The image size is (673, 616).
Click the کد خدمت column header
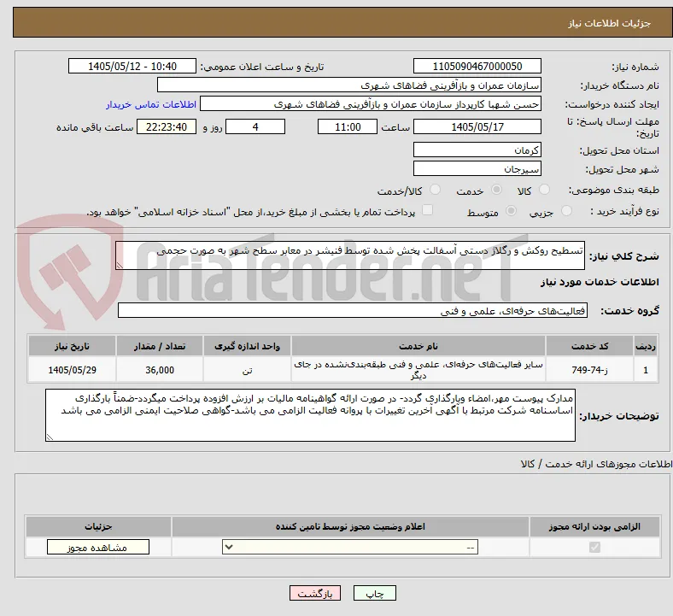[590, 346]
